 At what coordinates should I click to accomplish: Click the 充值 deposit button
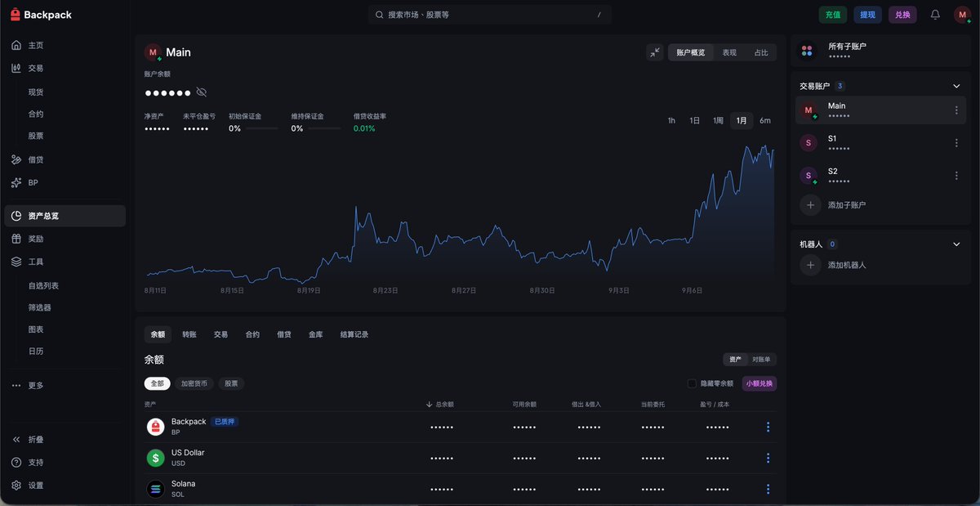[x=833, y=15]
